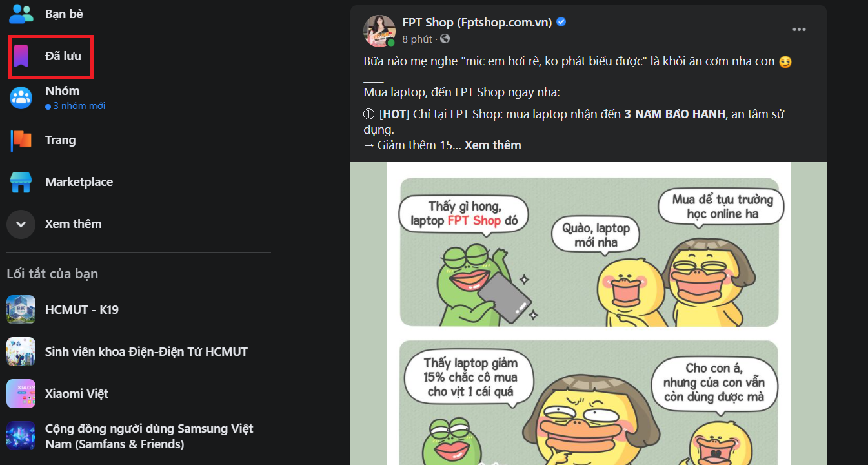Open the 3 nhóm mới notification link
The width and height of the screenshot is (868, 465).
[x=79, y=106]
